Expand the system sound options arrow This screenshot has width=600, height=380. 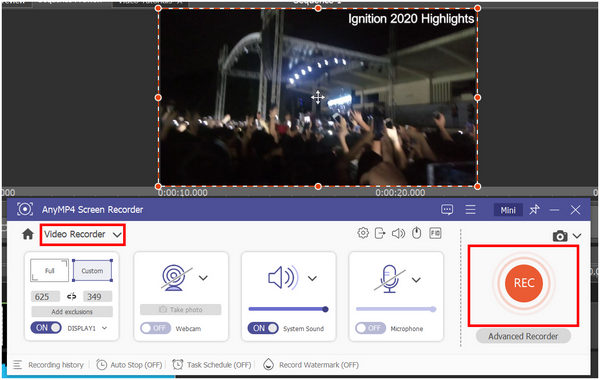[312, 278]
